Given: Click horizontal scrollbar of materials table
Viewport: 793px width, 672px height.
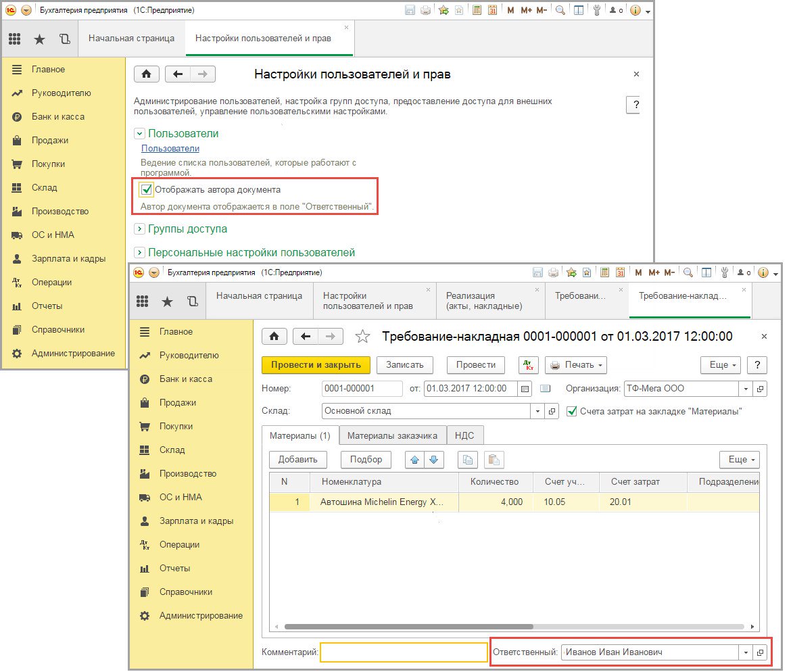Looking at the screenshot, I should click(x=408, y=627).
